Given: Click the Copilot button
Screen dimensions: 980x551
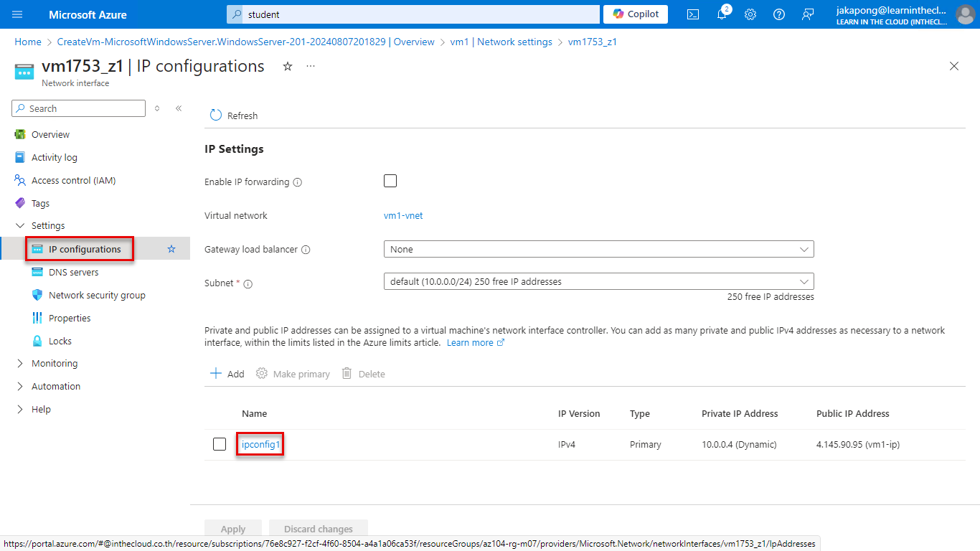Looking at the screenshot, I should [636, 14].
